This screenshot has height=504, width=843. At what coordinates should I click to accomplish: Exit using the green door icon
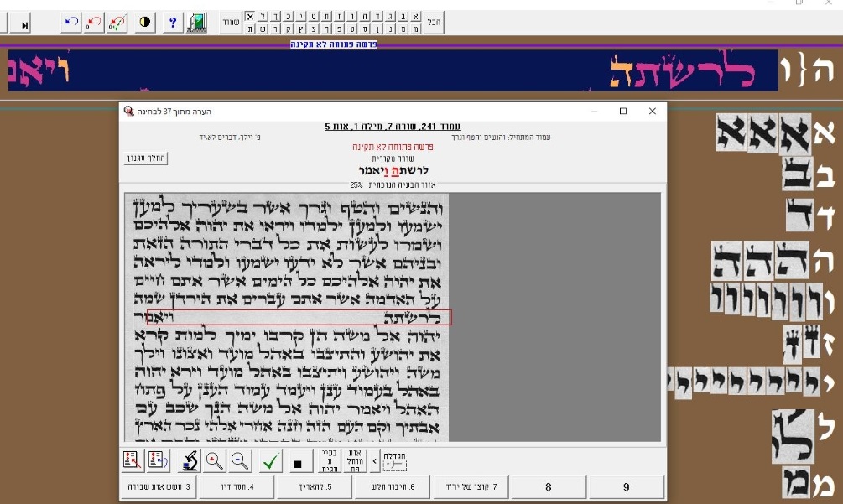pyautogui.click(x=198, y=23)
